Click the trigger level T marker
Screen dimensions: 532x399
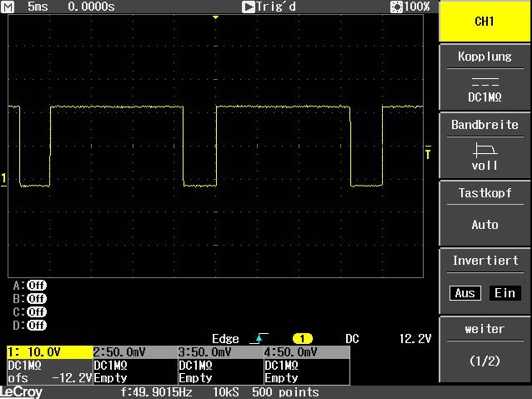coord(428,153)
